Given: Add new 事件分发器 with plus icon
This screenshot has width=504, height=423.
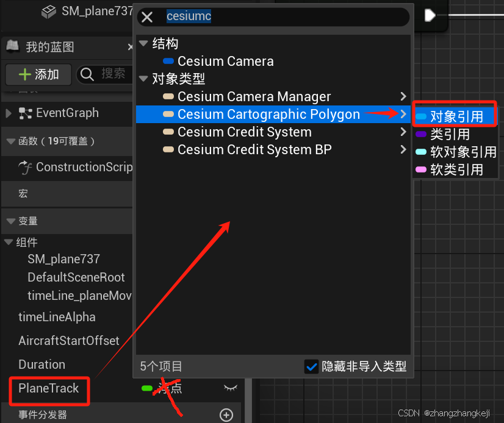Looking at the screenshot, I should tap(226, 415).
